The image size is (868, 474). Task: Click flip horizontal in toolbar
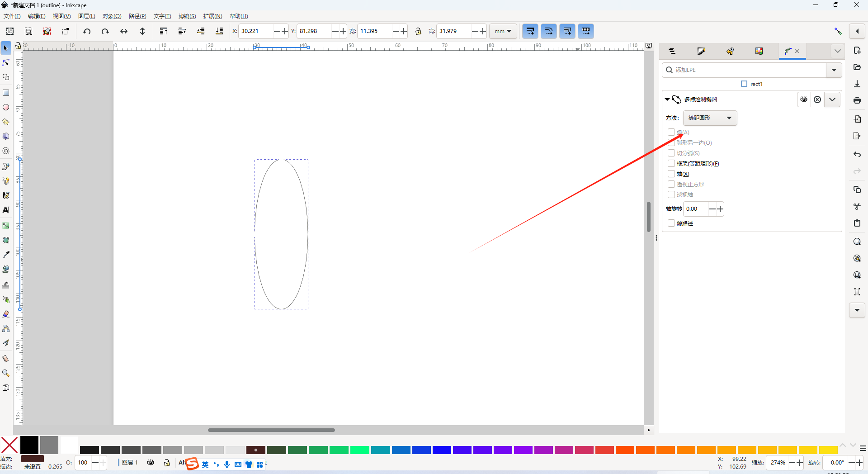point(123,31)
